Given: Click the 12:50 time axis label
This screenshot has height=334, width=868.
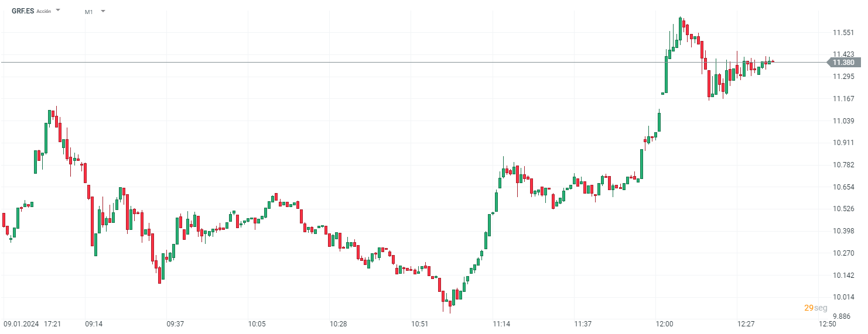Looking at the screenshot, I should click(x=827, y=323).
